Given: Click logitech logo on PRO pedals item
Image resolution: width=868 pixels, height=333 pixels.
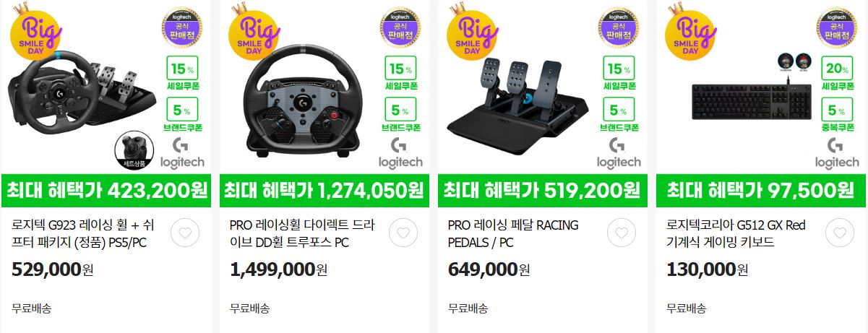Looking at the screenshot, I should [x=619, y=154].
